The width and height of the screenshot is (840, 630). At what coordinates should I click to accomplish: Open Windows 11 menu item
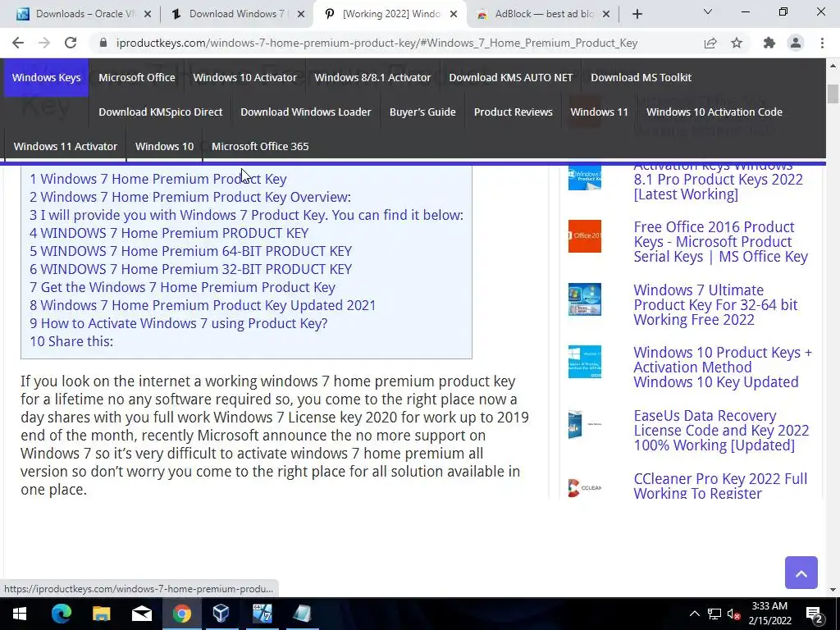(599, 112)
